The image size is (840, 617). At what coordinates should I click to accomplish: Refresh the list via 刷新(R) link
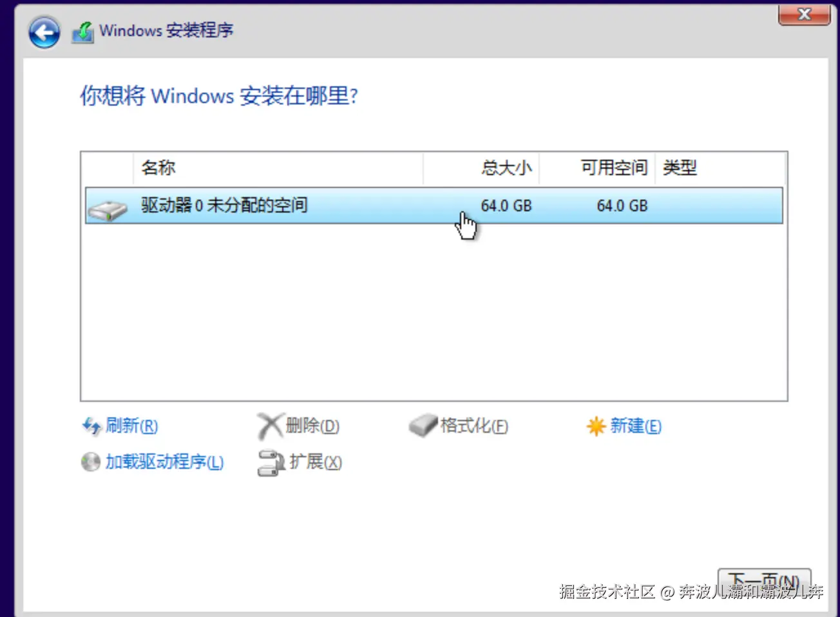131,426
